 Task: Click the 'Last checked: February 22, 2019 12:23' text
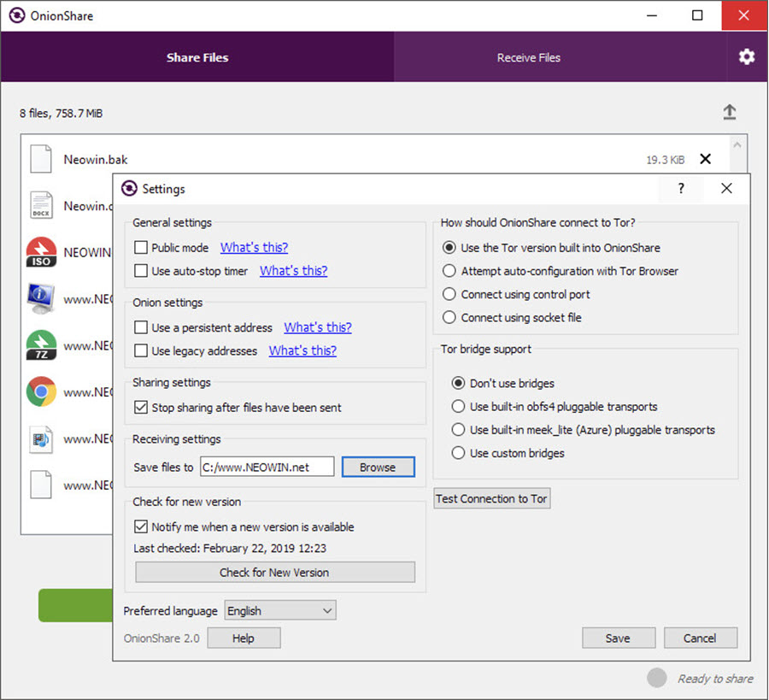[x=230, y=548]
